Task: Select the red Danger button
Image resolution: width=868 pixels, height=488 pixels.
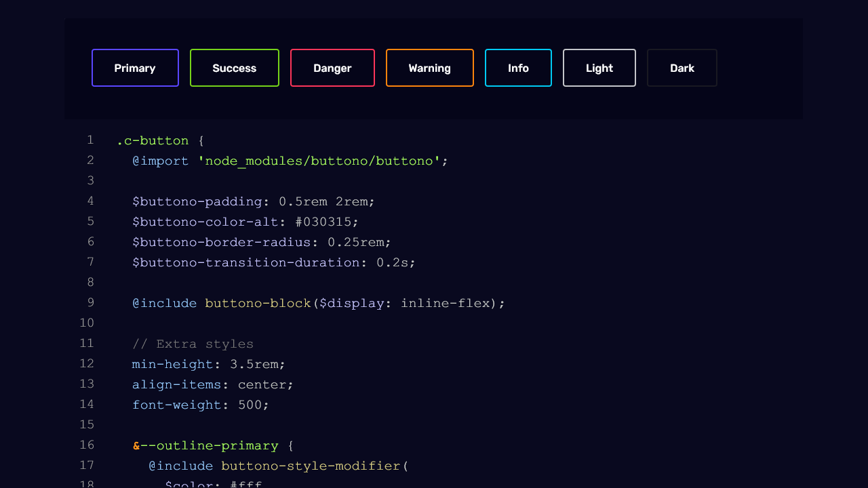Action: click(x=332, y=68)
